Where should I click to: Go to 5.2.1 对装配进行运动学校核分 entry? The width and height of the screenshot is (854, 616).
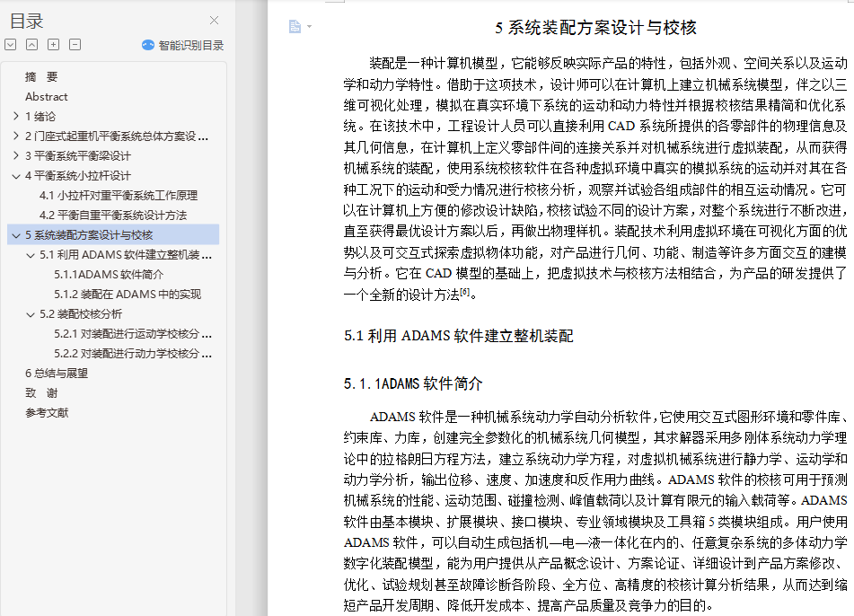pyautogui.click(x=133, y=333)
